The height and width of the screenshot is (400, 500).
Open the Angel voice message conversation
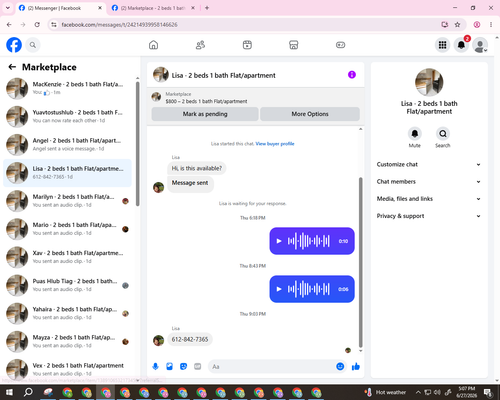tap(68, 145)
